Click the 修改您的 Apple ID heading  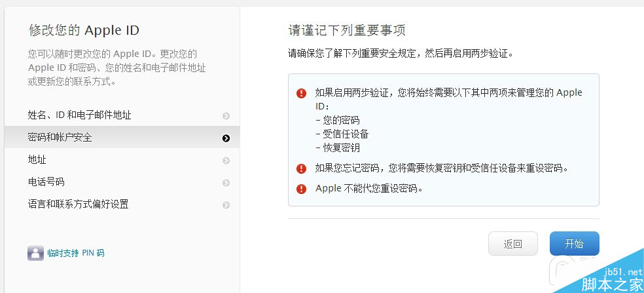tap(84, 30)
